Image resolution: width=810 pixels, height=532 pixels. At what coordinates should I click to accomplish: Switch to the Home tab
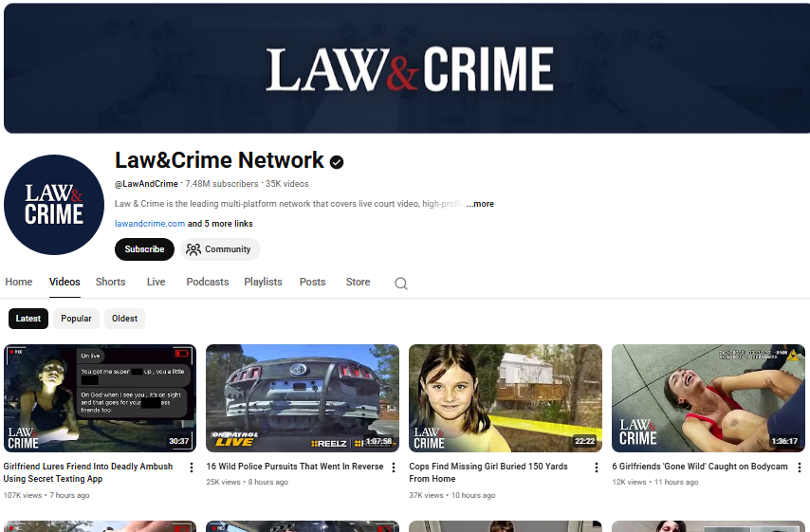pyautogui.click(x=19, y=282)
